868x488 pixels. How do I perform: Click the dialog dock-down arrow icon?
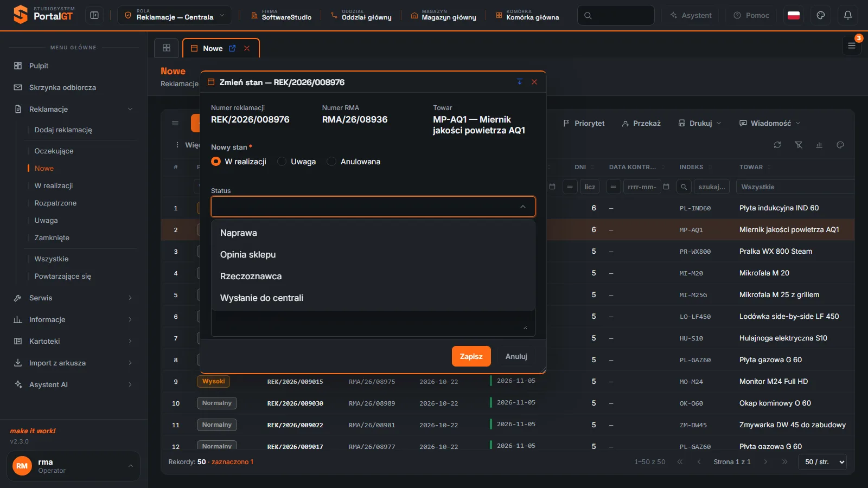click(519, 82)
